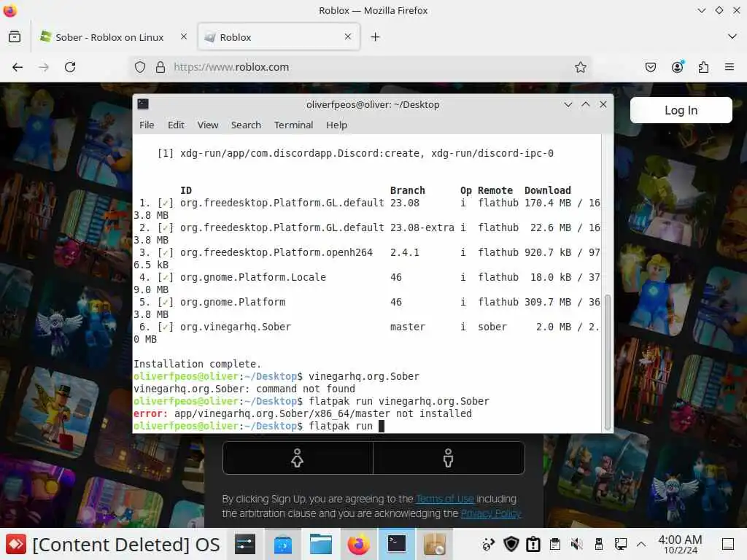Maximize the terminal with up chevron

(586, 104)
